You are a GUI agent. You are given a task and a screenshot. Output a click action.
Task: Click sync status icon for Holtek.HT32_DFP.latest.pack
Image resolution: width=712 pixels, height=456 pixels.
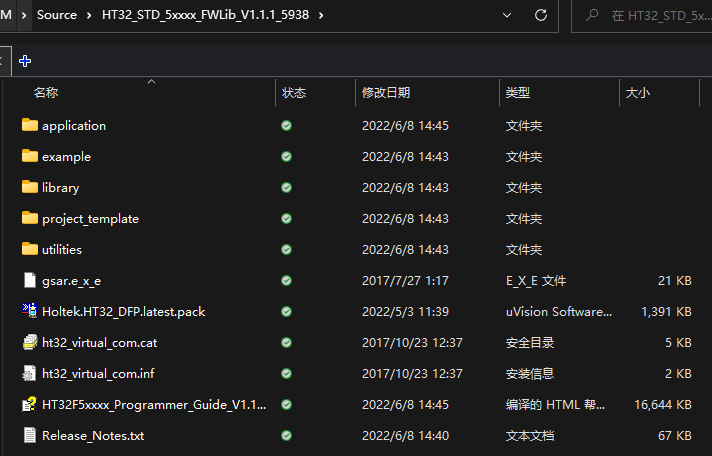coord(287,311)
